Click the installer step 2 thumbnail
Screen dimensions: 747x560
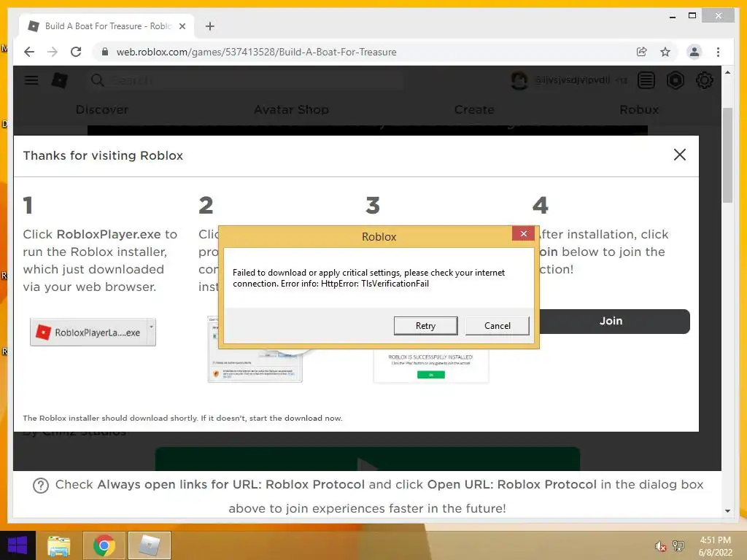pos(255,365)
